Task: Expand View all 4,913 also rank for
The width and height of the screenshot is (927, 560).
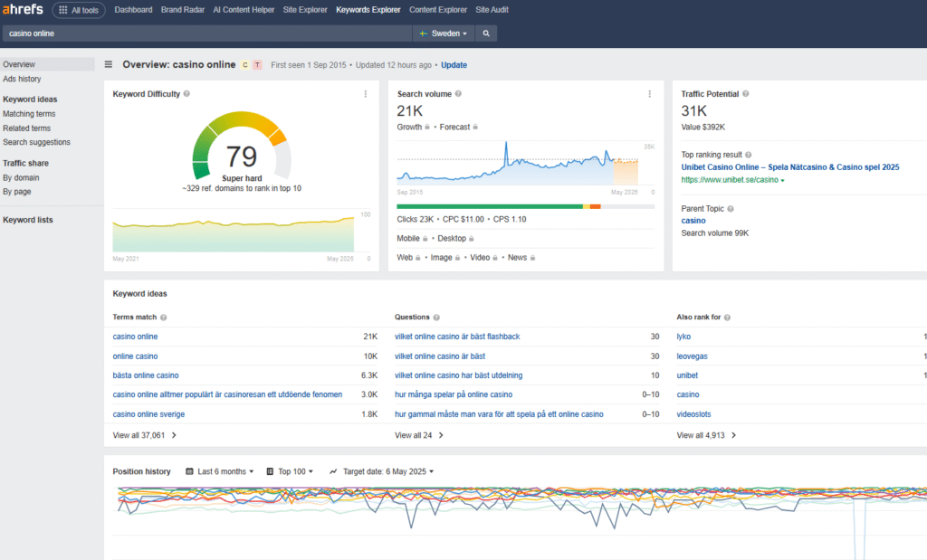Action: [706, 435]
